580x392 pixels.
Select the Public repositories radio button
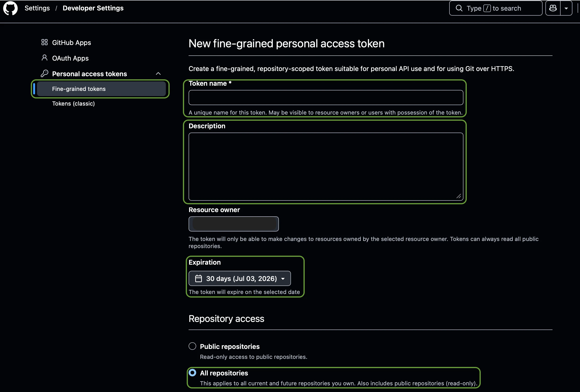coord(192,346)
